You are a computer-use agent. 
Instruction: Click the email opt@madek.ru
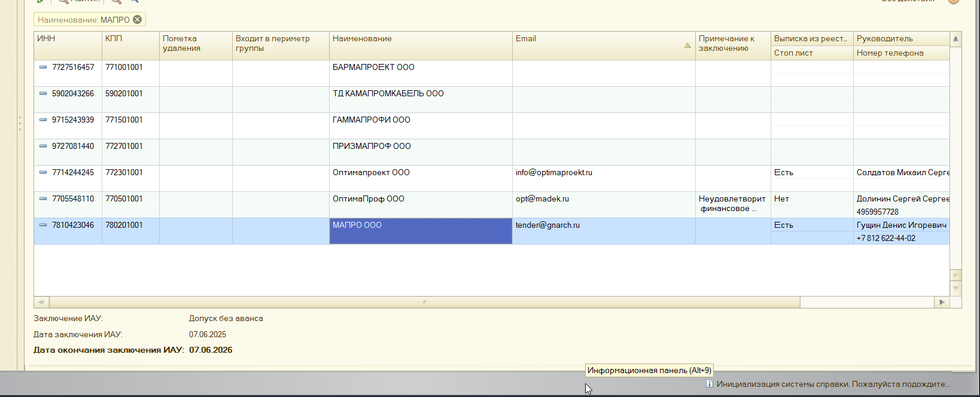[x=542, y=198]
